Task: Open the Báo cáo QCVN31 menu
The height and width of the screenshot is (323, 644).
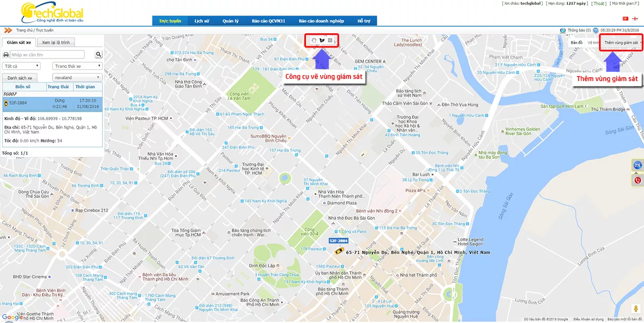Action: [x=268, y=21]
